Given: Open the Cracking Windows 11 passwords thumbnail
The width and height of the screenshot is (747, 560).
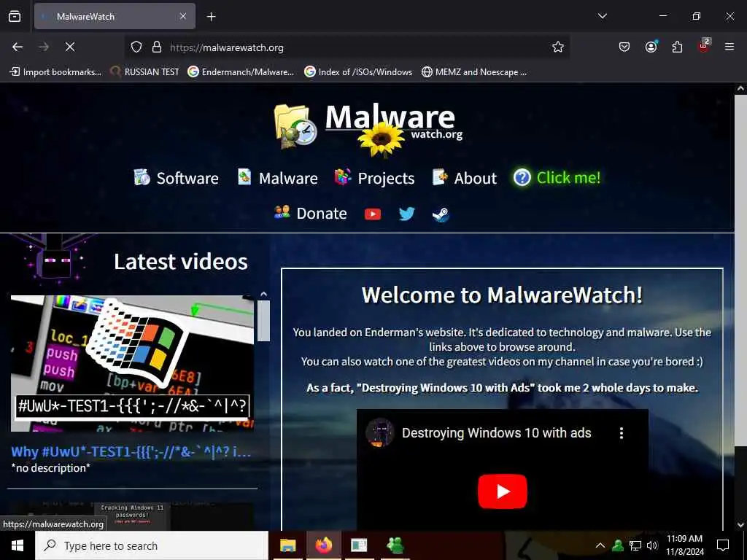Looking at the screenshot, I should (132, 516).
